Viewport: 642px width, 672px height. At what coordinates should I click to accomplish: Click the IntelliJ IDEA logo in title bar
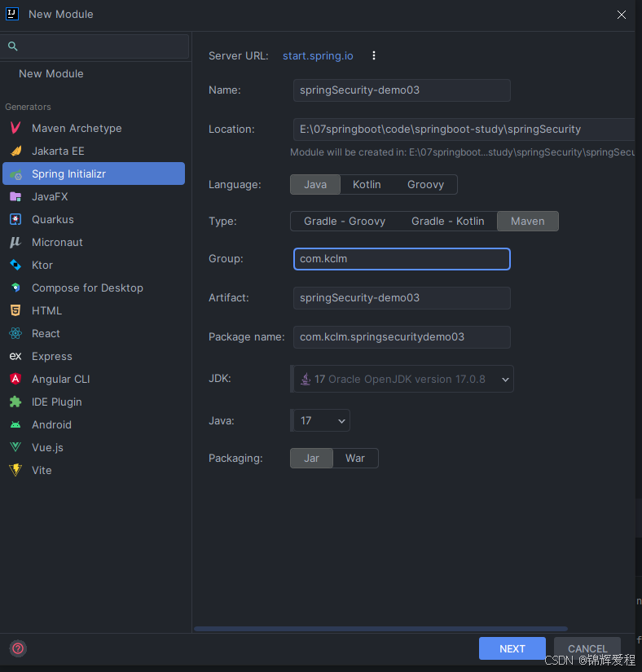(12, 14)
